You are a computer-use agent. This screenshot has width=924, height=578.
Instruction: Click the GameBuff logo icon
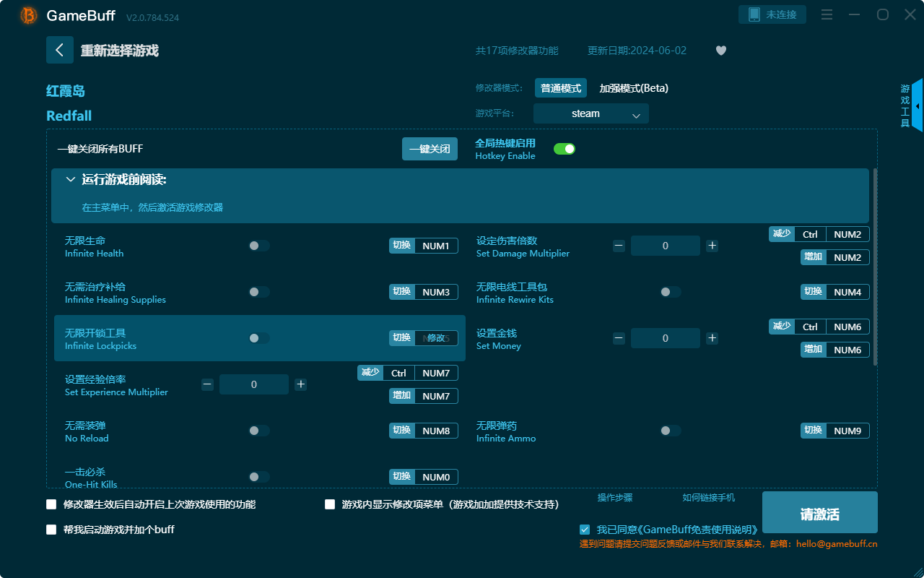click(29, 15)
